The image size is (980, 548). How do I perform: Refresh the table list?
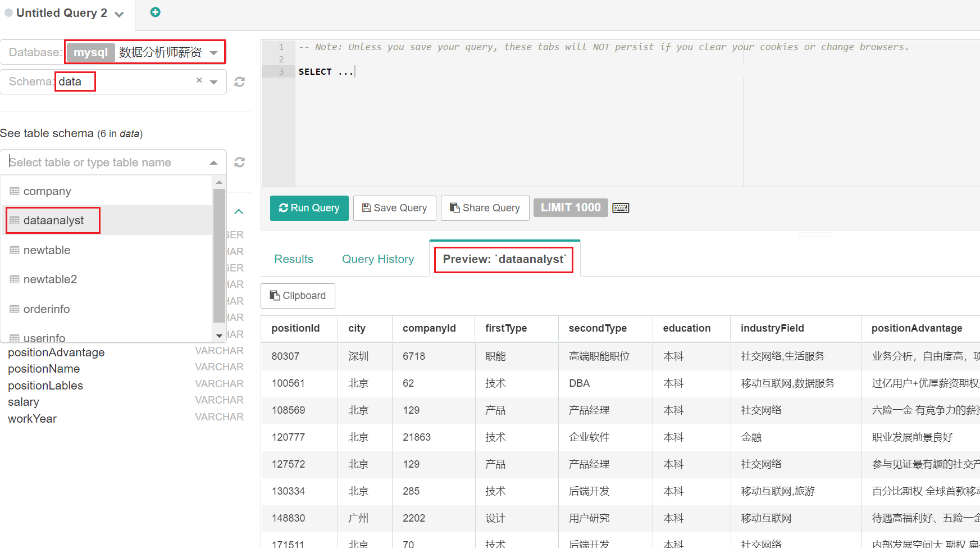click(239, 162)
